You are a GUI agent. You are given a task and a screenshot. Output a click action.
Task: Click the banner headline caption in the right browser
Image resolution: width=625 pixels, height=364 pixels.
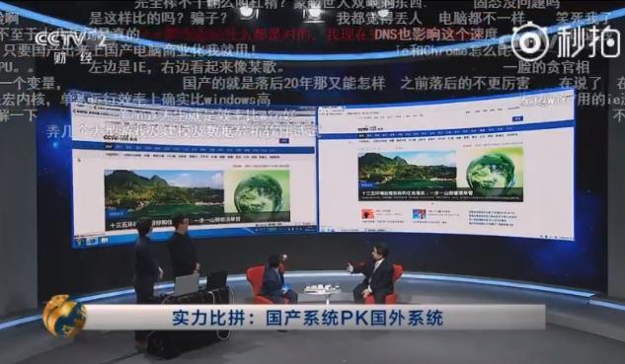[x=418, y=193]
